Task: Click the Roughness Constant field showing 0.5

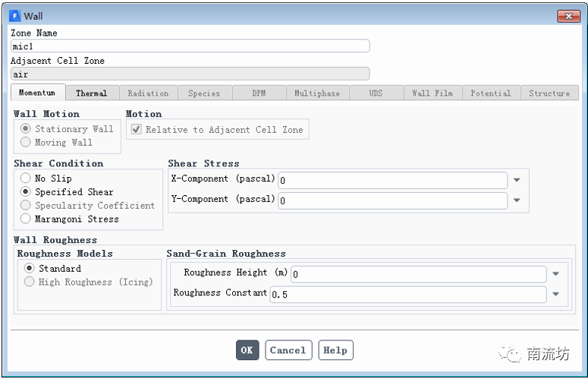Action: pyautogui.click(x=408, y=294)
